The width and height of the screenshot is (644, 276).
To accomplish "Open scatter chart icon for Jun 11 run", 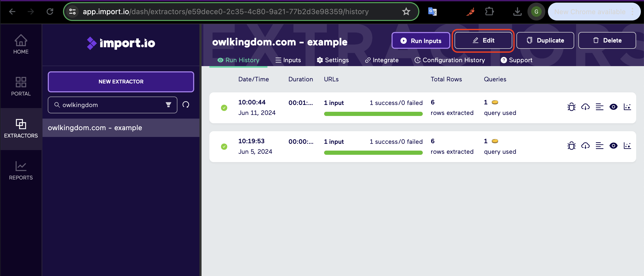I will coord(627,107).
